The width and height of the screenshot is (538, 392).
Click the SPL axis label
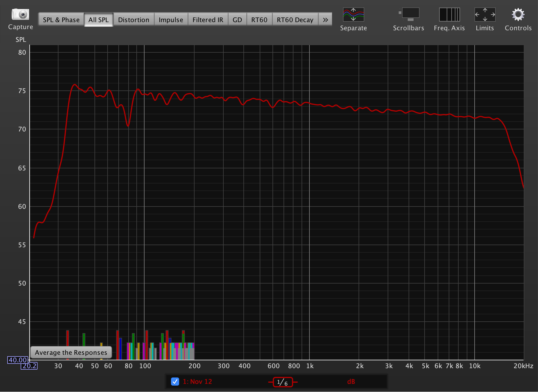tap(21, 40)
